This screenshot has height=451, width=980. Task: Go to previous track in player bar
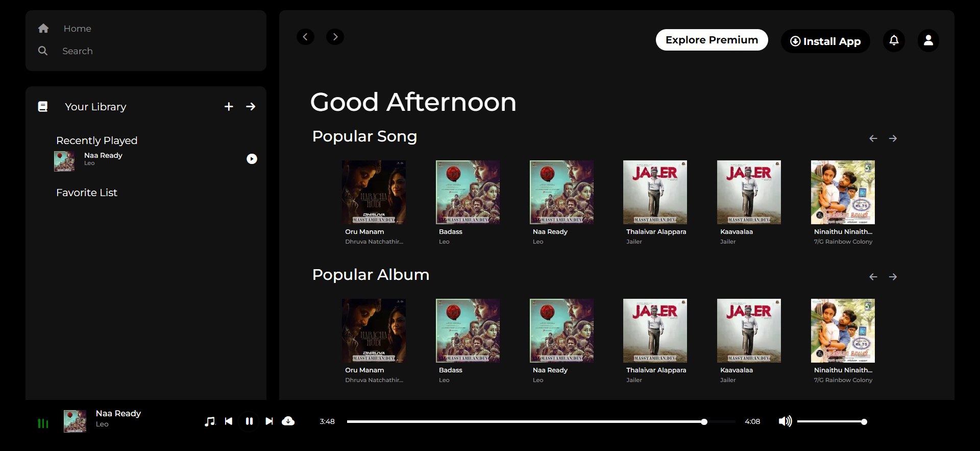pos(229,421)
